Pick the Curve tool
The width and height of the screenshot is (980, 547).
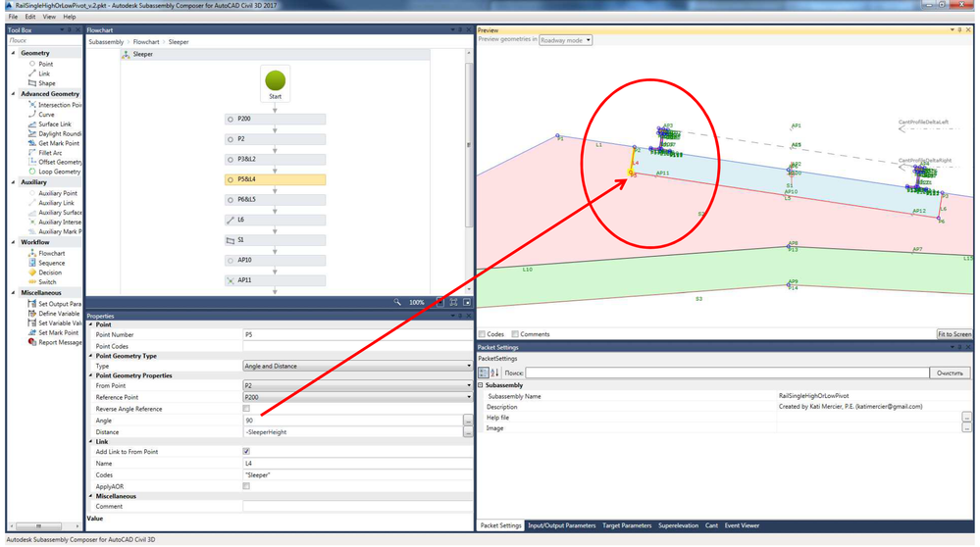pyautogui.click(x=41, y=115)
